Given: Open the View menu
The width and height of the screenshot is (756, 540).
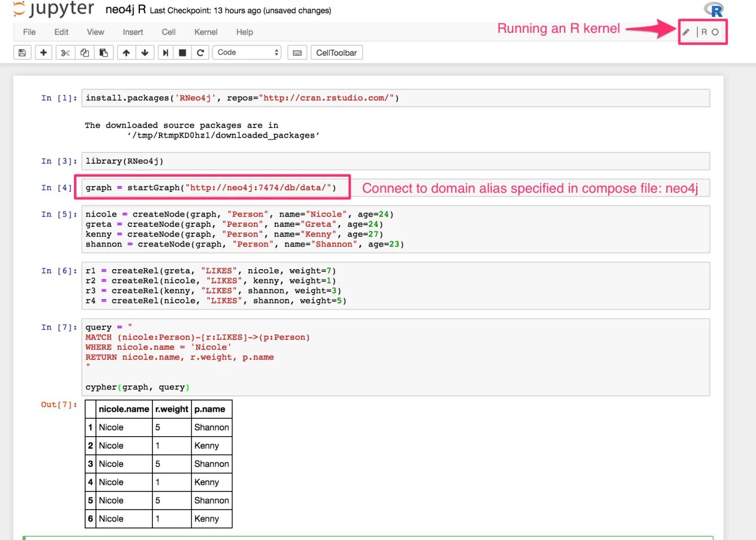Looking at the screenshot, I should coord(95,32).
